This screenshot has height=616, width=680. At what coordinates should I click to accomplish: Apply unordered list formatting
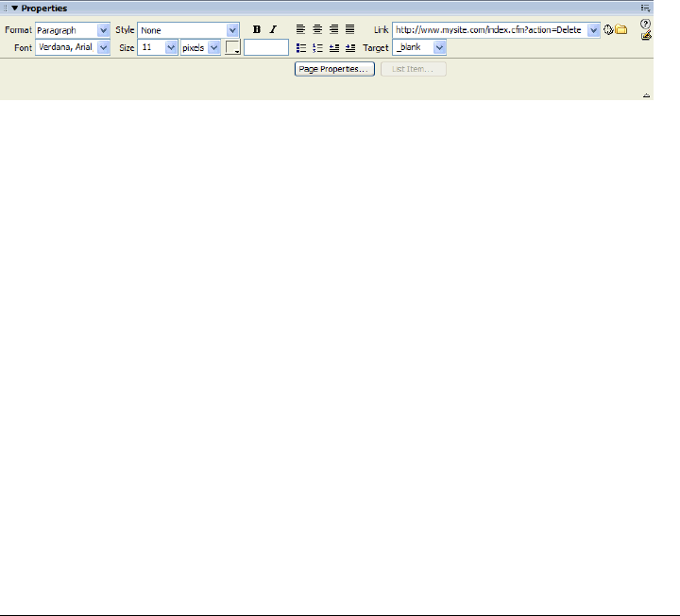301,48
